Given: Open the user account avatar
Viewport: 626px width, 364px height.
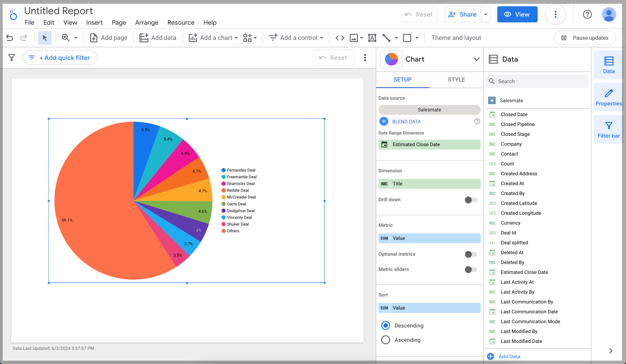Looking at the screenshot, I should pyautogui.click(x=609, y=14).
